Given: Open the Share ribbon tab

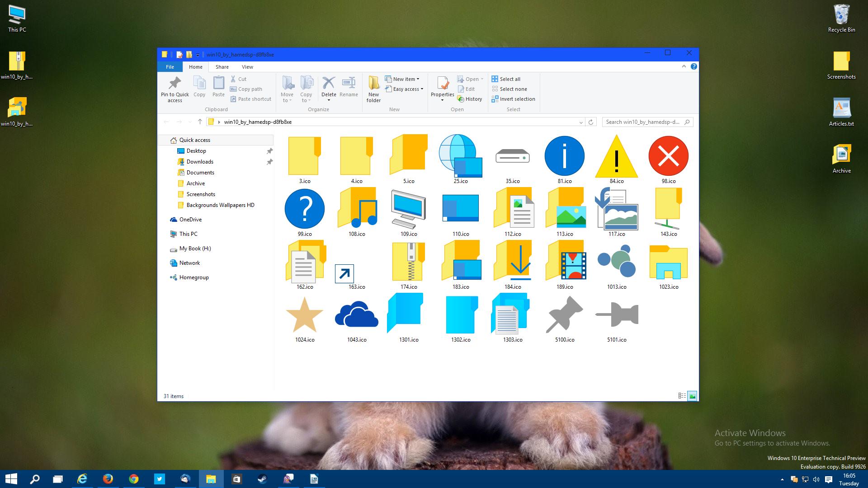Looking at the screenshot, I should click(221, 66).
